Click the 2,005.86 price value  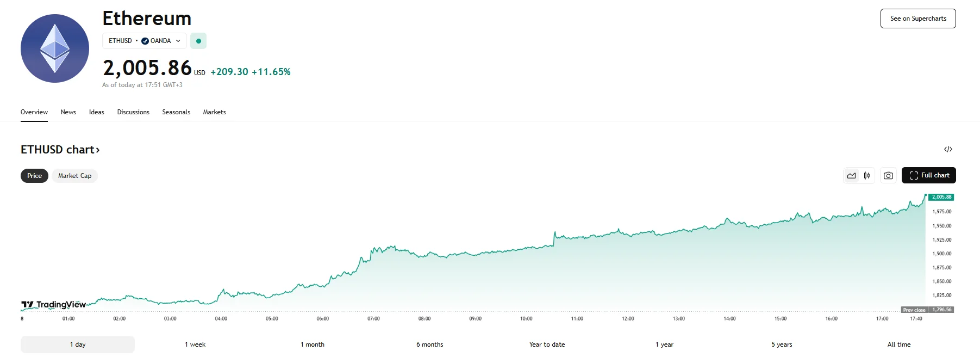[x=147, y=68]
